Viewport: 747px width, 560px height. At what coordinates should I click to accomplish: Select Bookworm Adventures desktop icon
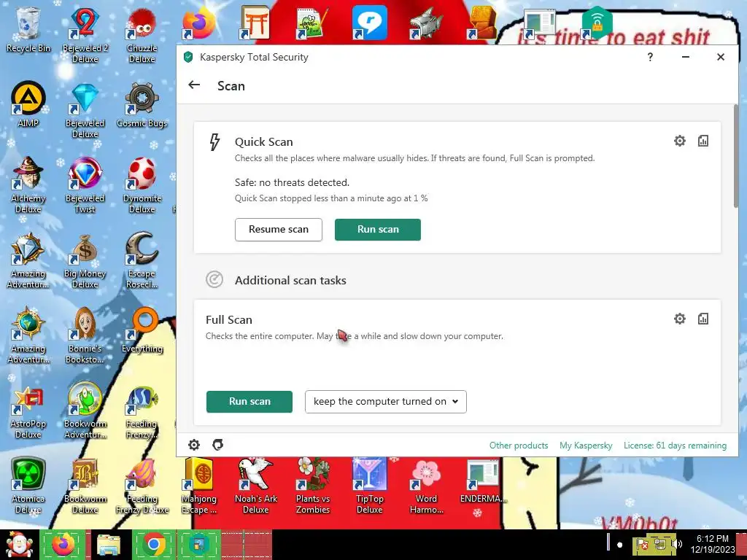click(85, 410)
